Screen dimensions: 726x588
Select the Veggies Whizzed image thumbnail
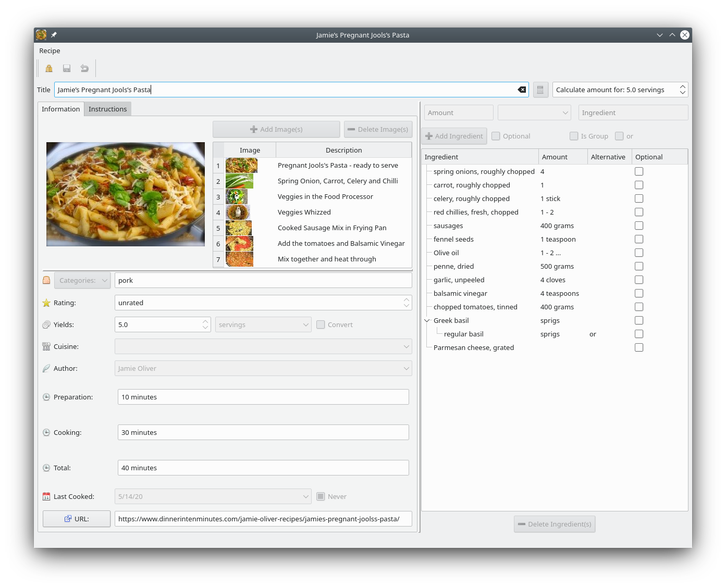(238, 212)
